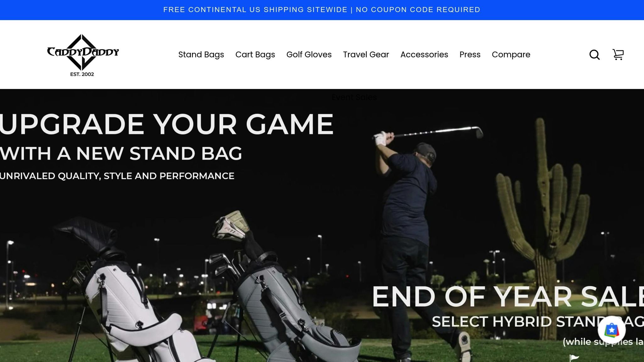Click the free shipping announcement banner
644x362 pixels.
(x=322, y=10)
